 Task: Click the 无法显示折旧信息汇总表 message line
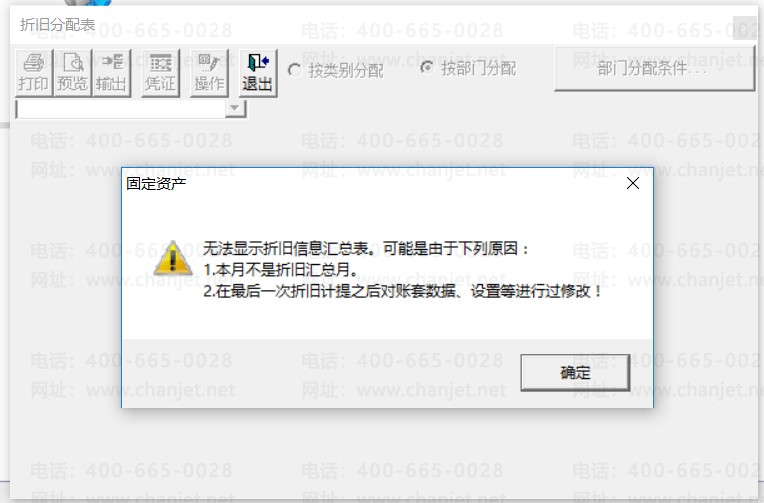tap(365, 249)
